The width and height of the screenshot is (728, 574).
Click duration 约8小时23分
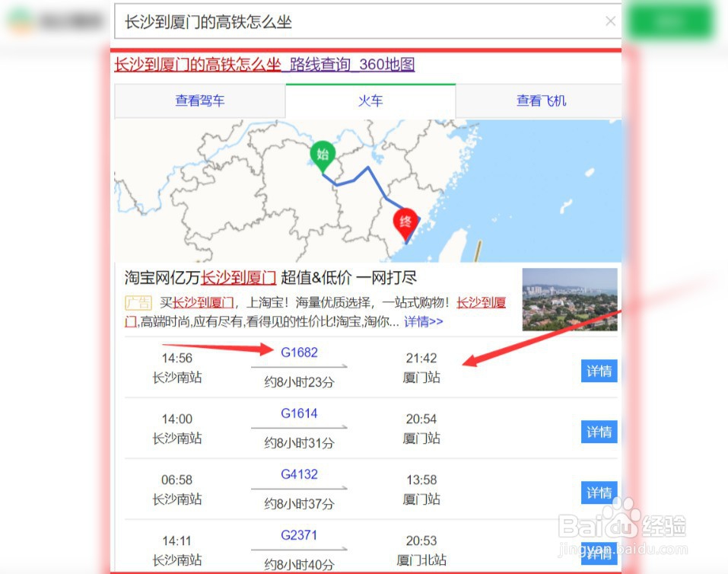[x=299, y=382]
